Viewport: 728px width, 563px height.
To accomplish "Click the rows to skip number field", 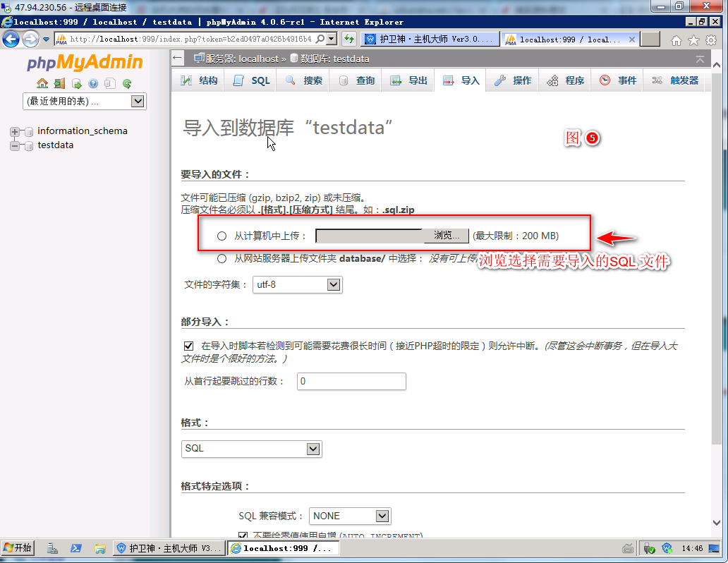I will coord(350,382).
